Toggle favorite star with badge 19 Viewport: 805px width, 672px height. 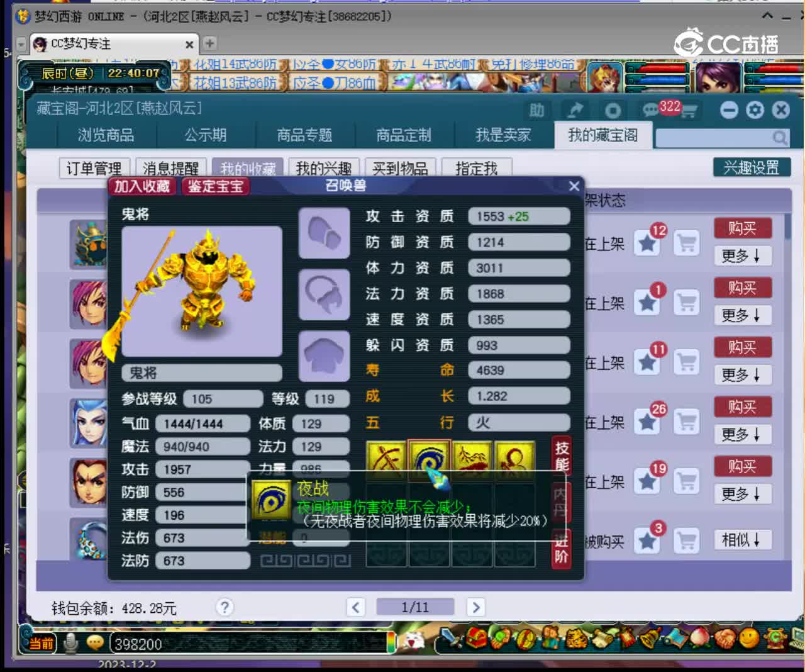point(647,481)
